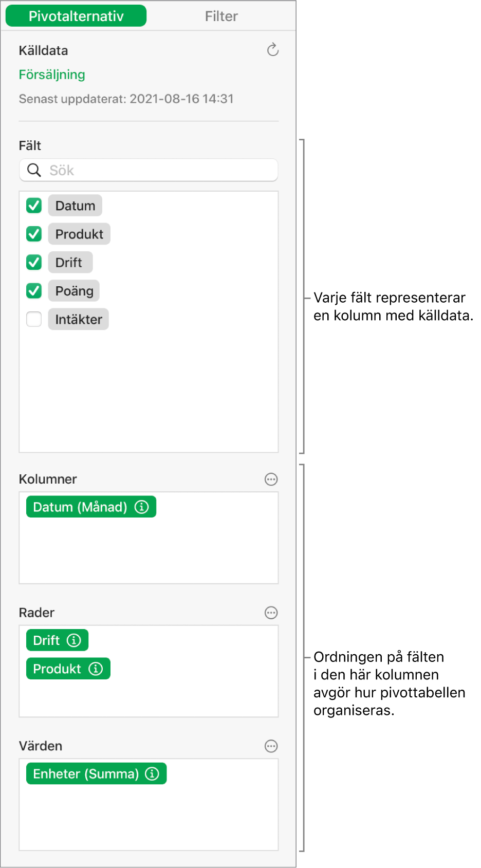Open the Värden more options menu
The image size is (481, 868).
(271, 746)
